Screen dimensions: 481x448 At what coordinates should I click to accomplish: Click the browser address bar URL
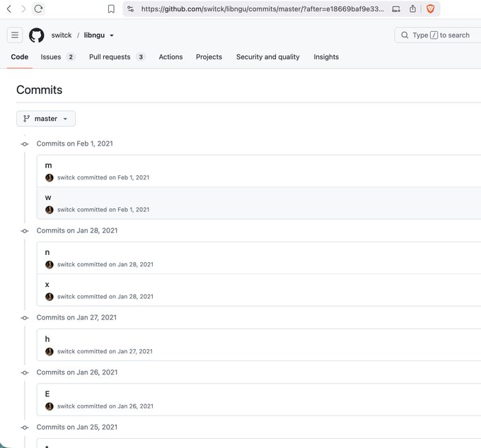262,9
